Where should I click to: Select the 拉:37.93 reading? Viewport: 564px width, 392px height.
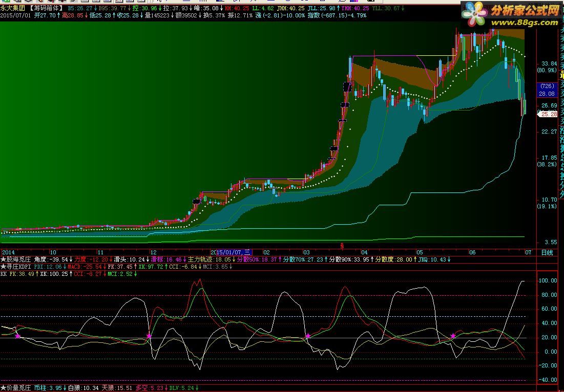[175, 8]
